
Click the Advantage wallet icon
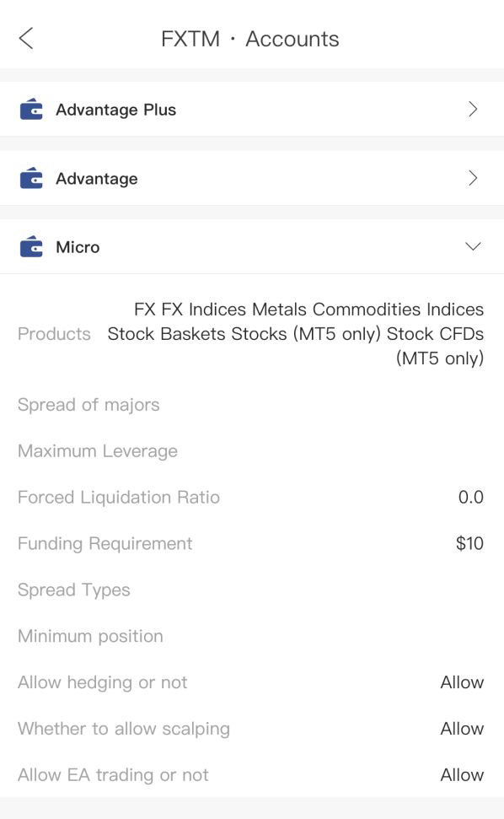click(x=31, y=178)
